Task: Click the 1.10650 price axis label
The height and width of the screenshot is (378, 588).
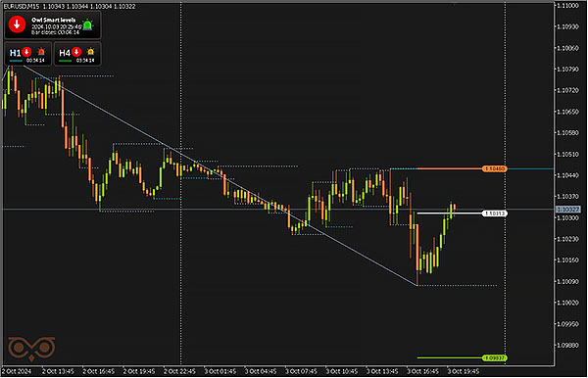Action: point(567,112)
